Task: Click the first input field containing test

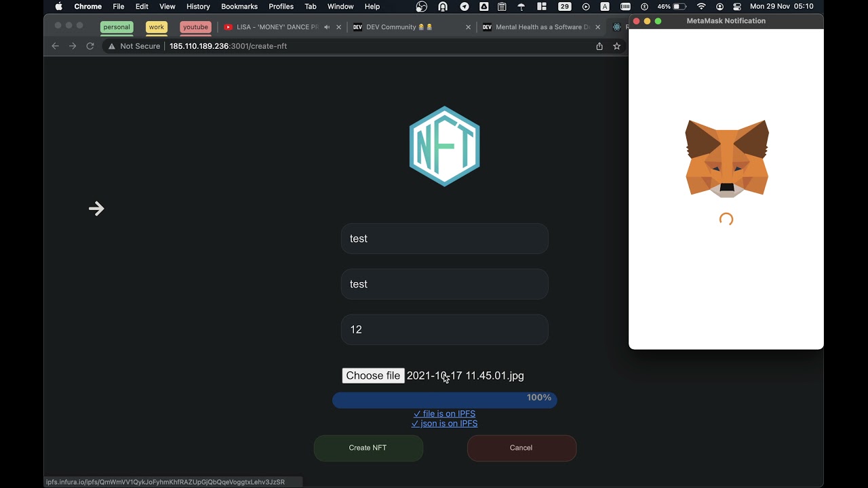Action: coord(445,239)
